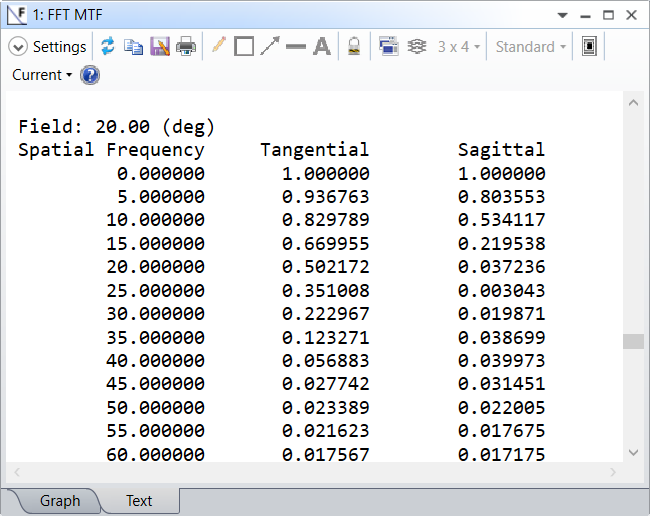
Task: Open the 3 x 4 layout dropdown
Action: click(459, 47)
